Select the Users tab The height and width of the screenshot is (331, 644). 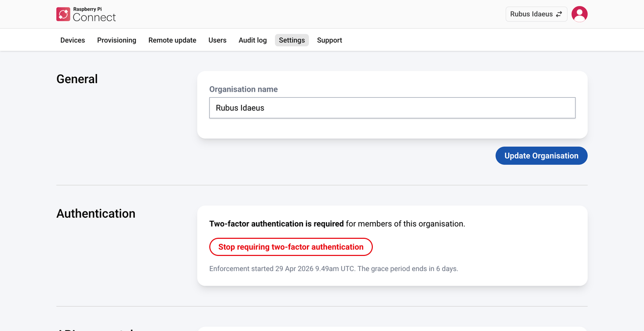[217, 40]
